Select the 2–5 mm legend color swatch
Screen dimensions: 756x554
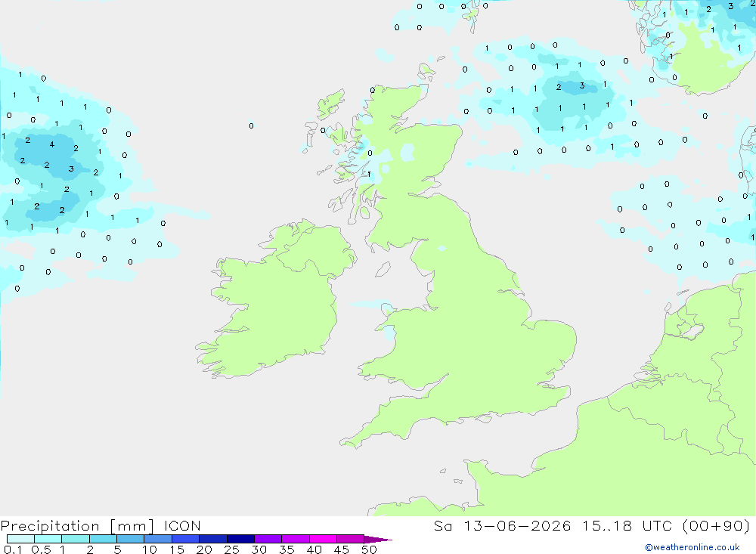coord(103,539)
